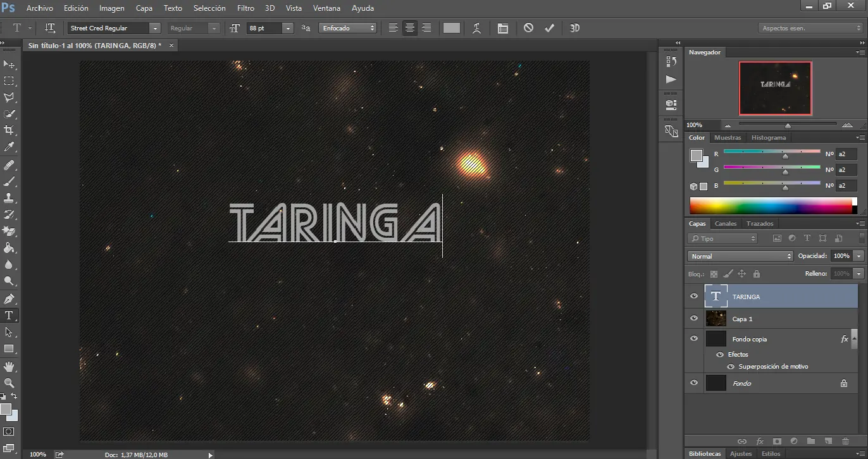Toggle text orientation icon in options bar

click(50, 28)
